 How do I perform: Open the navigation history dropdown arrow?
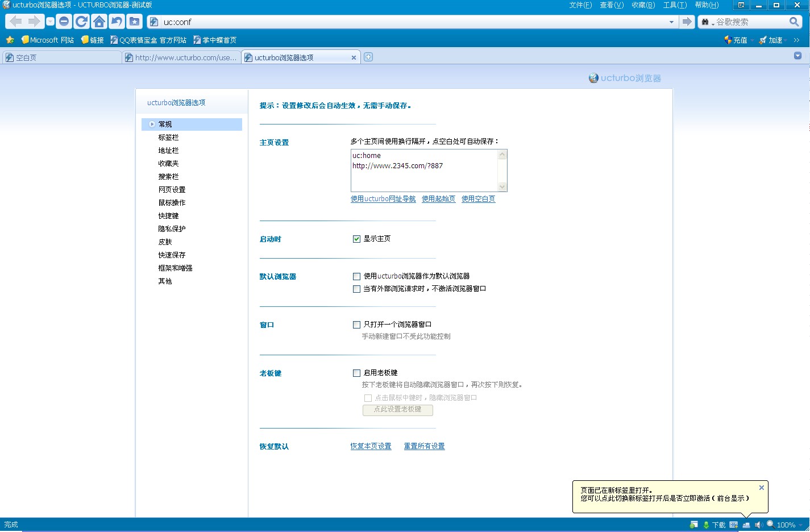point(50,22)
